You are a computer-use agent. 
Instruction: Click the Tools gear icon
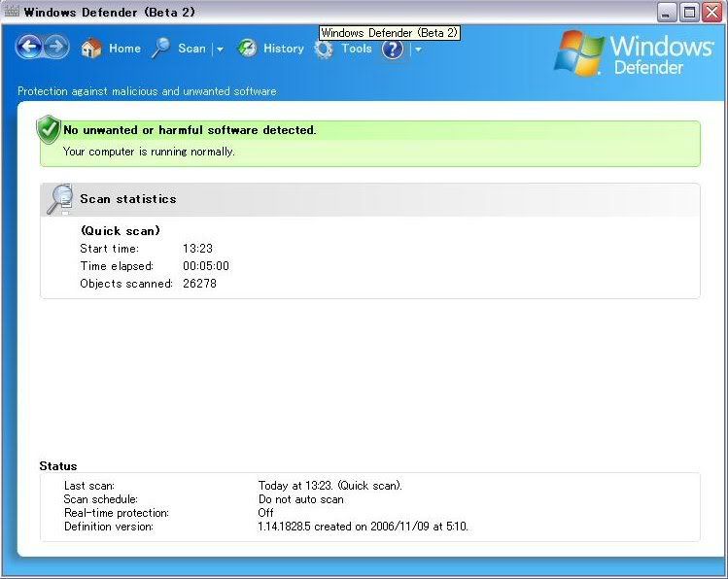[x=324, y=49]
